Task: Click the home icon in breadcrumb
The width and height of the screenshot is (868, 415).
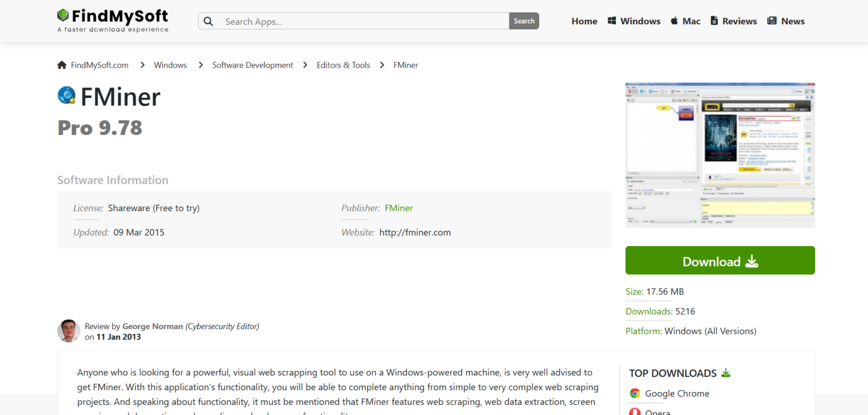Action: [62, 65]
